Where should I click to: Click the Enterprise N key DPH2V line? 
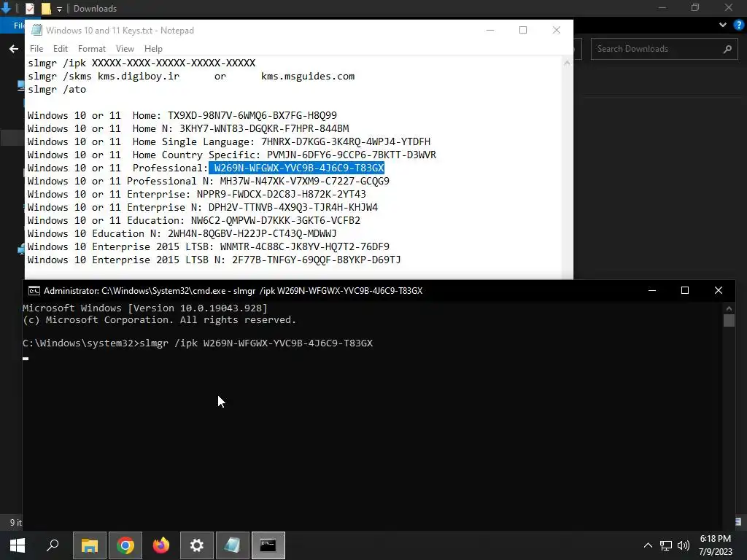[x=203, y=207]
